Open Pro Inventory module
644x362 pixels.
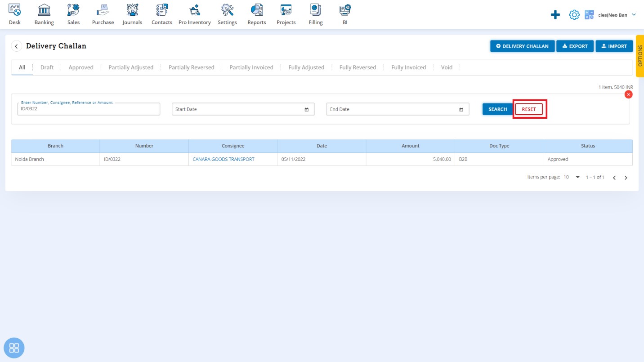click(195, 14)
